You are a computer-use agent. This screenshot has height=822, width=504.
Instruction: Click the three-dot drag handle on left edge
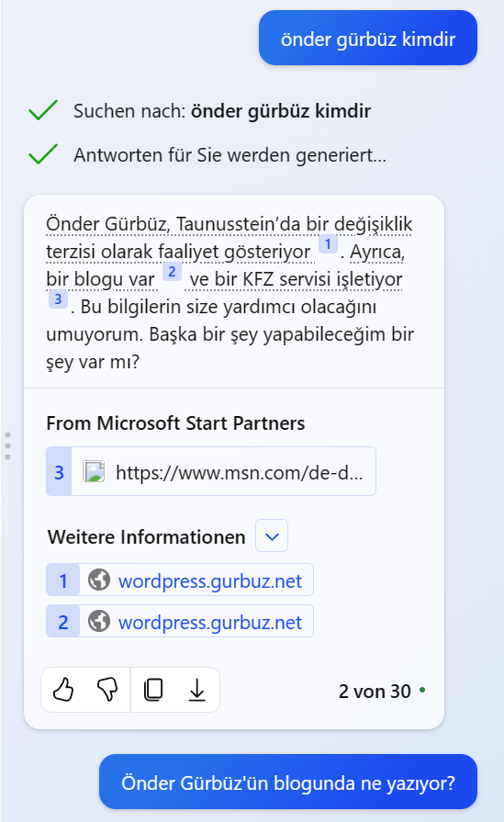pos(7,446)
